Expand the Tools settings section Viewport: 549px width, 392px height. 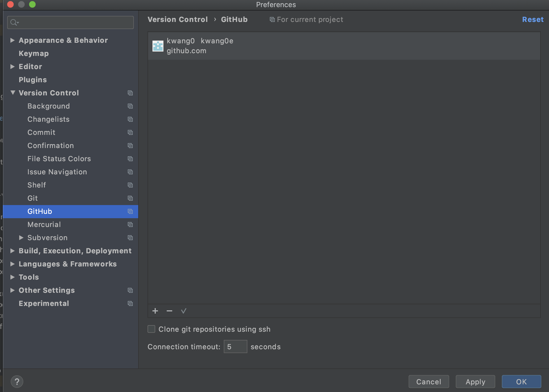point(12,277)
